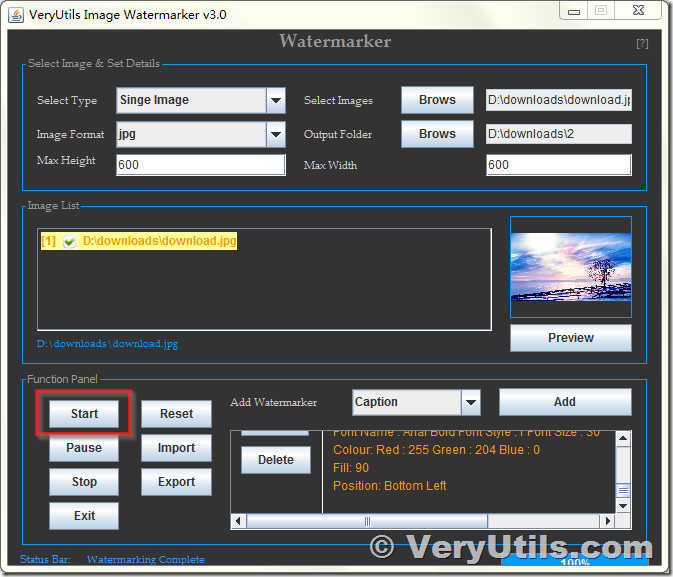Image resolution: width=673 pixels, height=577 pixels.
Task: Click the Export button
Action: 176,482
